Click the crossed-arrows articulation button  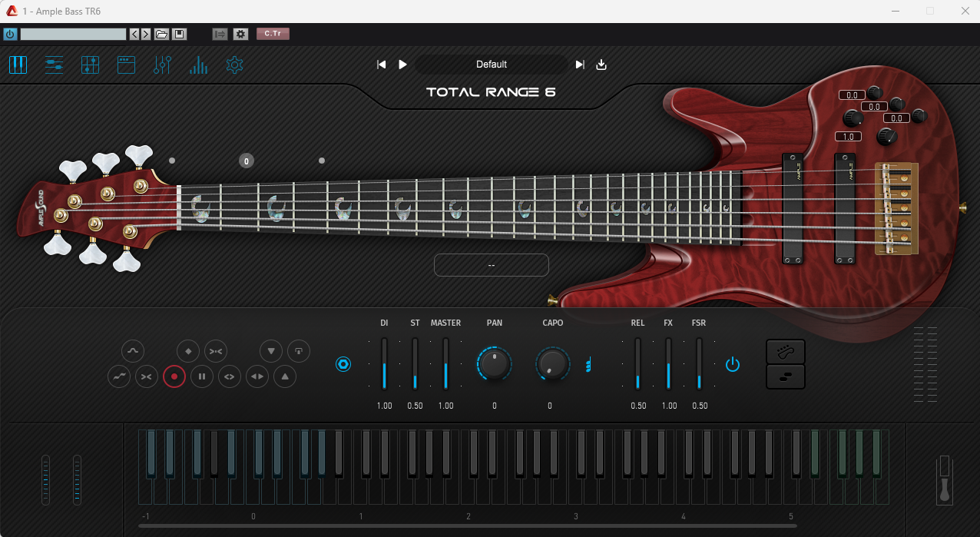tap(147, 376)
